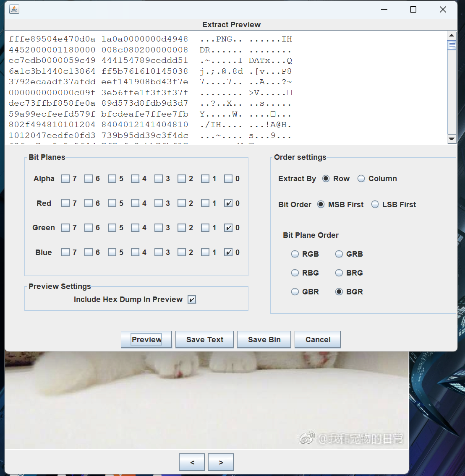Choose LSB First bit order
Image resolution: width=465 pixels, height=476 pixels.
375,205
